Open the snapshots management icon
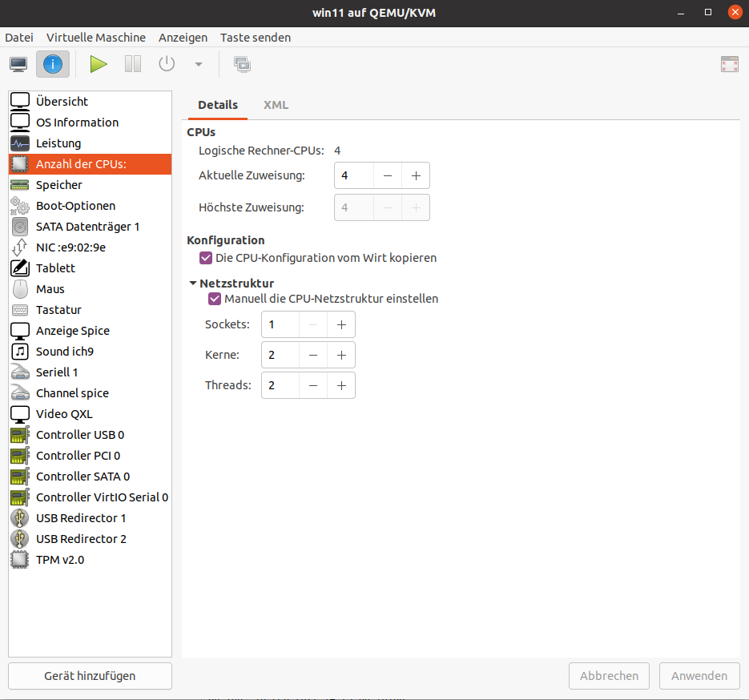This screenshot has height=700, width=749. click(242, 64)
